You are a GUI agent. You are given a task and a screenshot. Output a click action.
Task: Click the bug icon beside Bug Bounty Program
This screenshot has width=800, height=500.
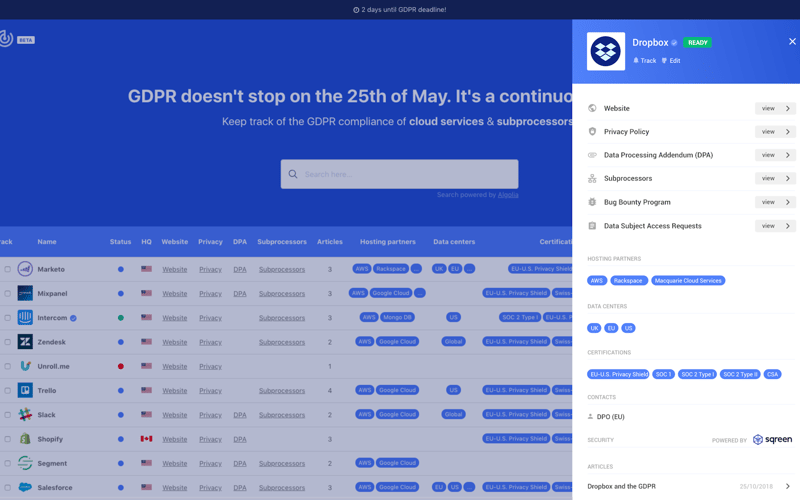pos(592,202)
